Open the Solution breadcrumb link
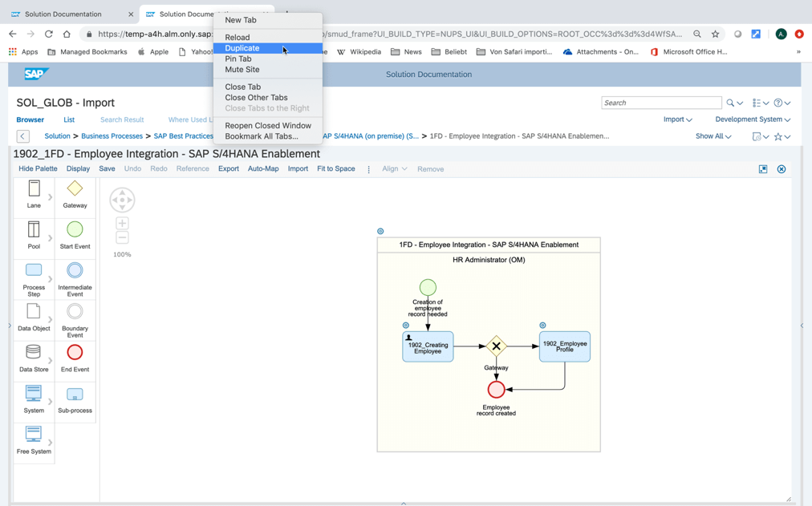The height and width of the screenshot is (506, 812). click(57, 136)
